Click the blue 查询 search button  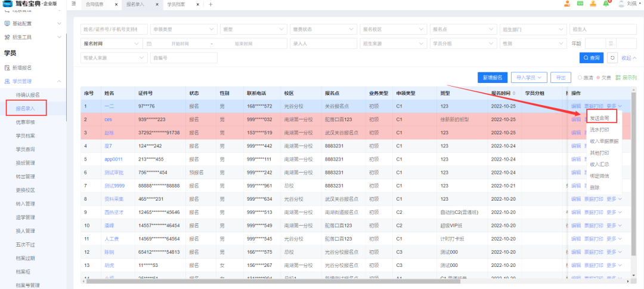click(x=592, y=58)
